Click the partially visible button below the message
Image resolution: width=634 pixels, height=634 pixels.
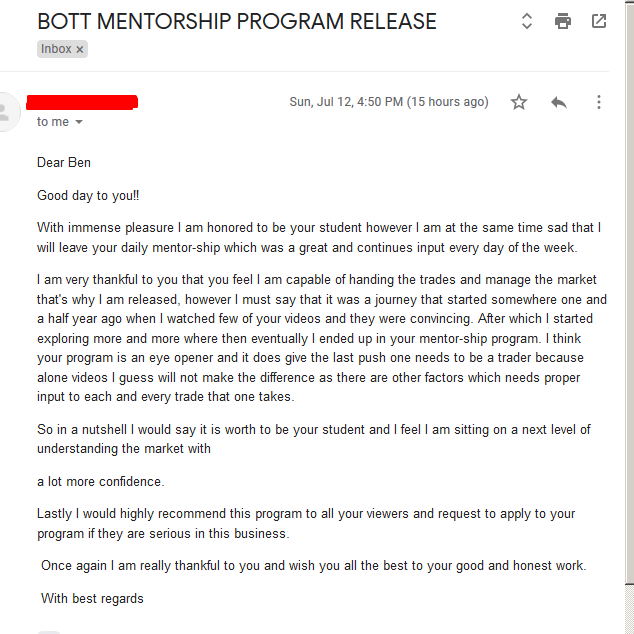point(48,631)
